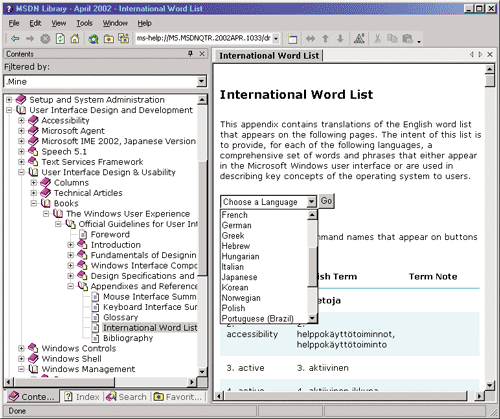This screenshot has width=500, height=419.
Task: Click the Accessibility book icon in tree
Action: coord(33,120)
